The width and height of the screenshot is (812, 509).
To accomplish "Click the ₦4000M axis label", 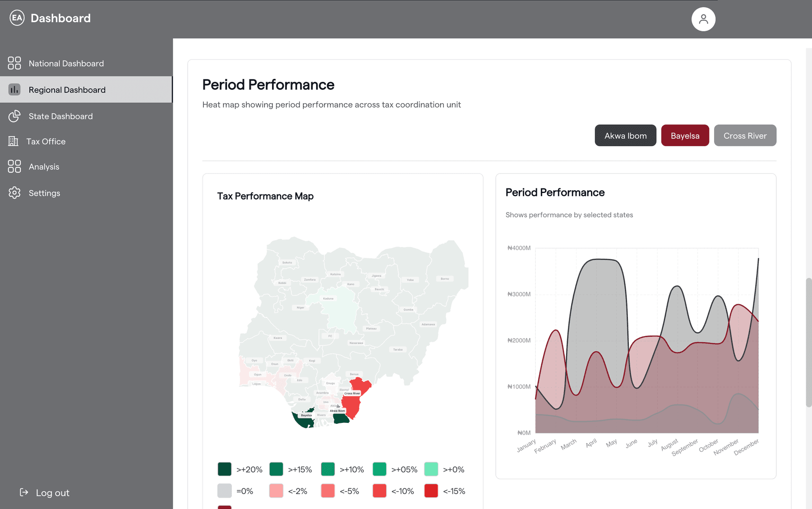I will 519,248.
